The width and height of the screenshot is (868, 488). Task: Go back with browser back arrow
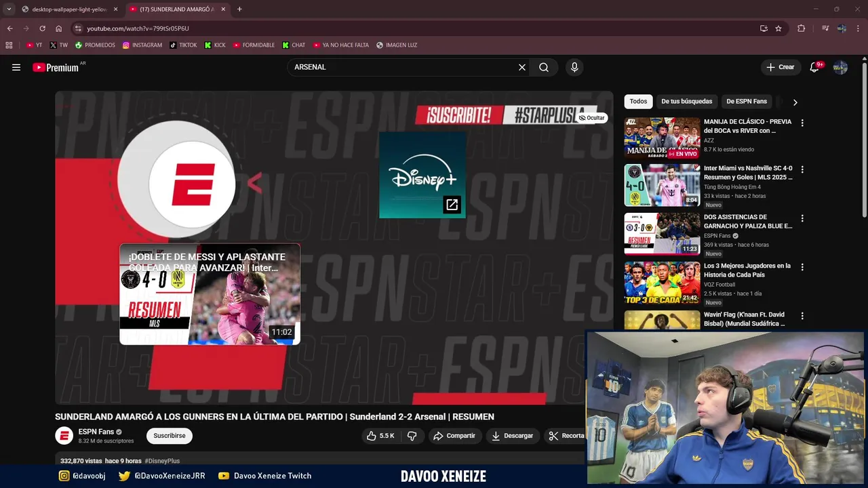click(x=9, y=28)
